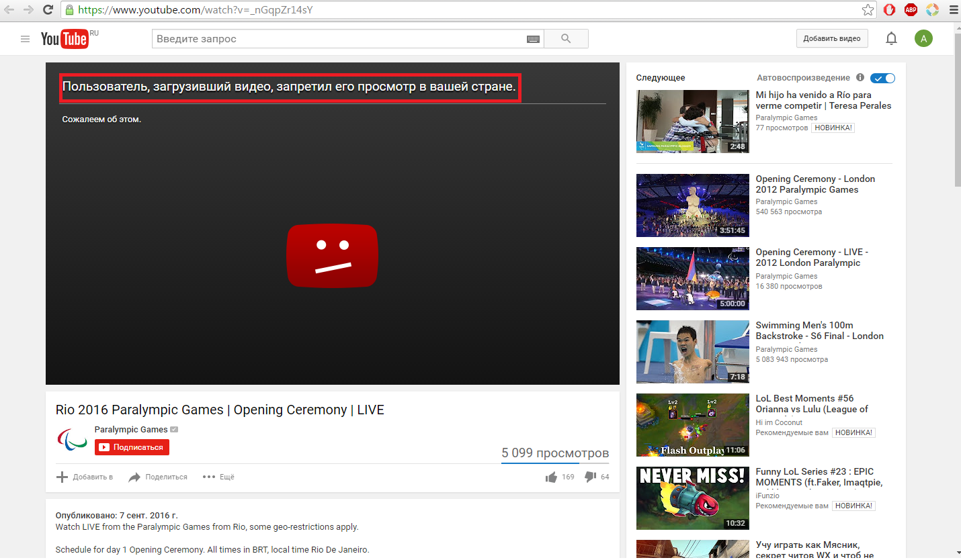The image size is (961, 560).
Task: Click the likes bar under view count
Action: click(x=555, y=463)
